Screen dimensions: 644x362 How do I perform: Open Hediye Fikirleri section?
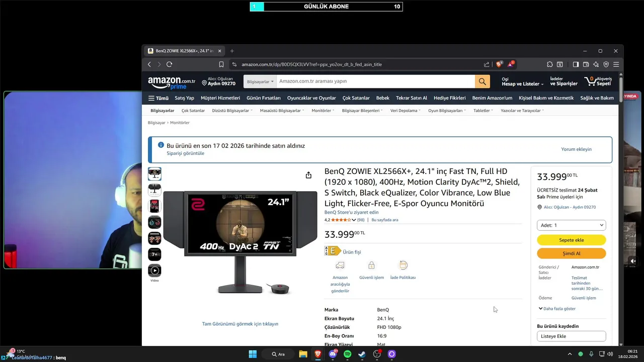(x=450, y=98)
